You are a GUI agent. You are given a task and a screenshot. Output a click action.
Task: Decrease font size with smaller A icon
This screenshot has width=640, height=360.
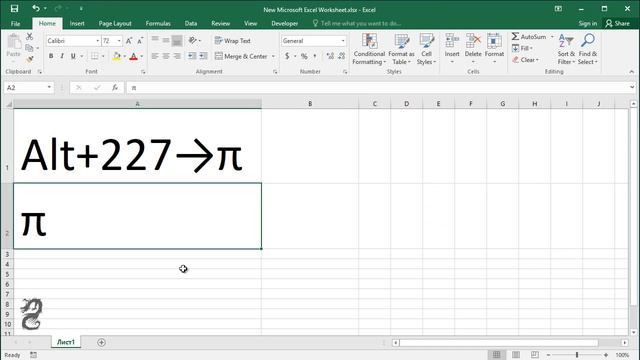coord(140,41)
